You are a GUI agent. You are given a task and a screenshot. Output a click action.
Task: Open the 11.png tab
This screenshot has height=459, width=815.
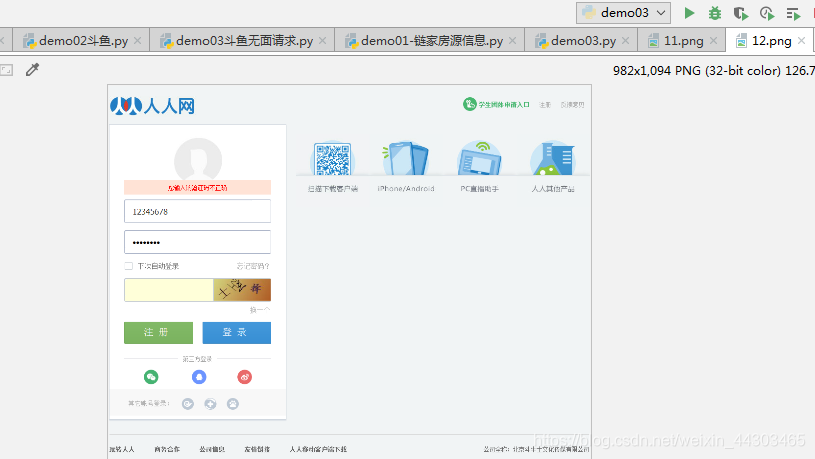683,41
